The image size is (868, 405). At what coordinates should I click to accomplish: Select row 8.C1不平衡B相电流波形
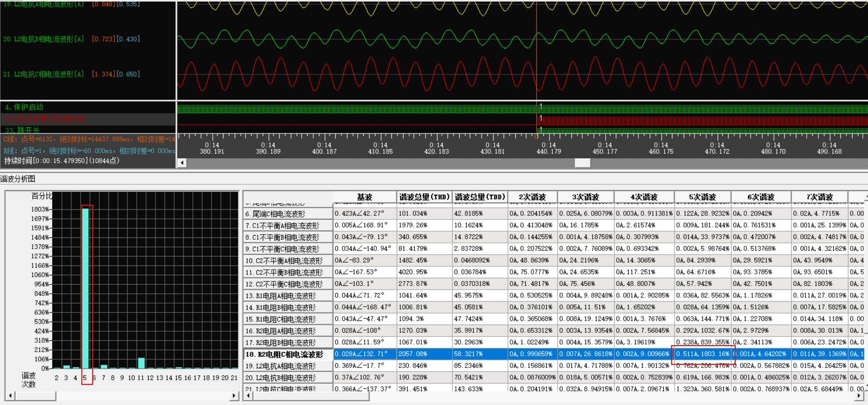coord(288,237)
